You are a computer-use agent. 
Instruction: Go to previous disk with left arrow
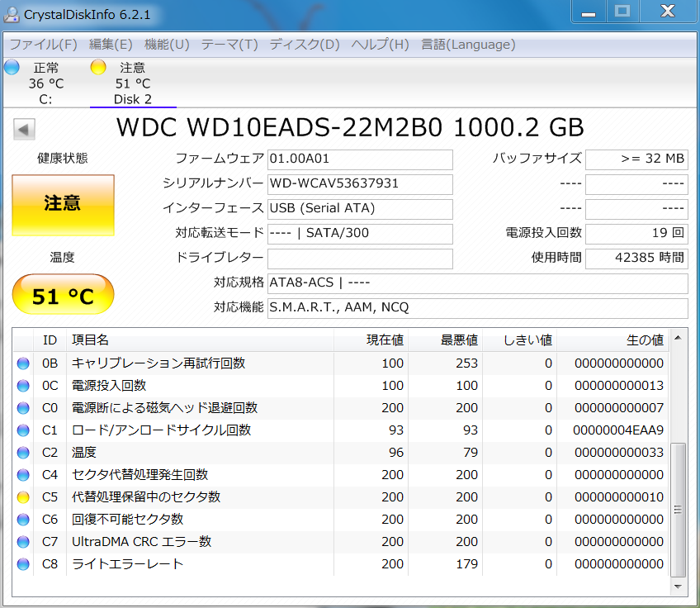24,130
